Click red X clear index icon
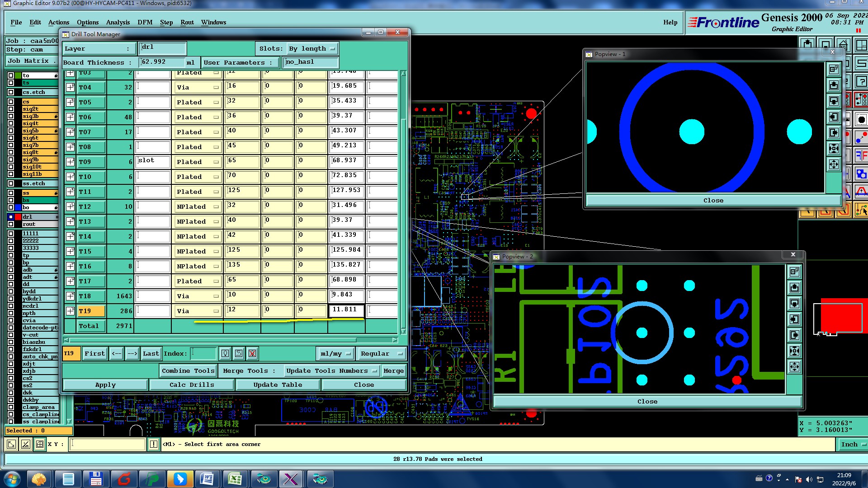 [x=252, y=353]
